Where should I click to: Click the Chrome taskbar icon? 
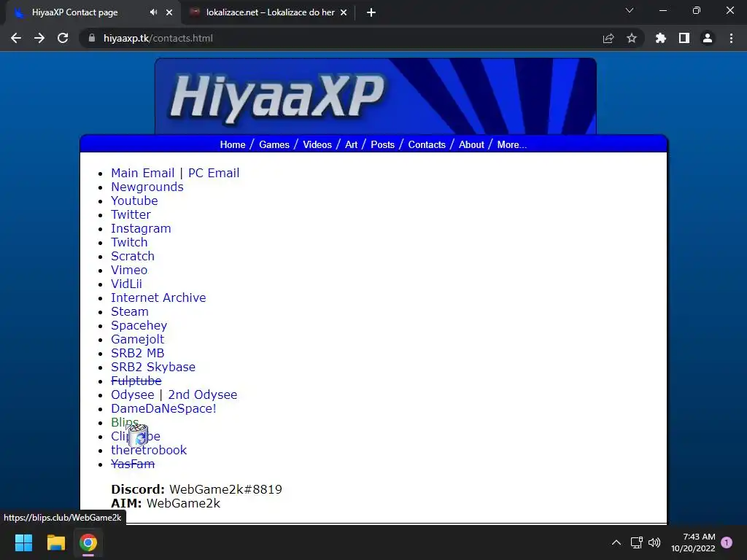pos(88,542)
